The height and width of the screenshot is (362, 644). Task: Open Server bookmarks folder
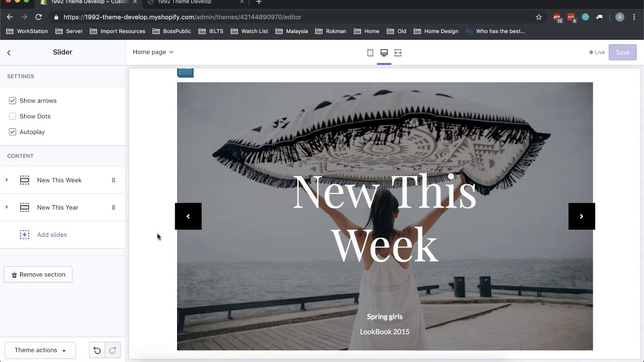[x=68, y=31]
